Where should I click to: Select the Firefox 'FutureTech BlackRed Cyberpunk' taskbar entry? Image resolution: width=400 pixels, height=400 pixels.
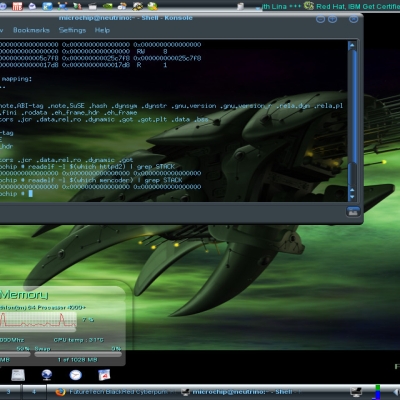click(x=117, y=392)
